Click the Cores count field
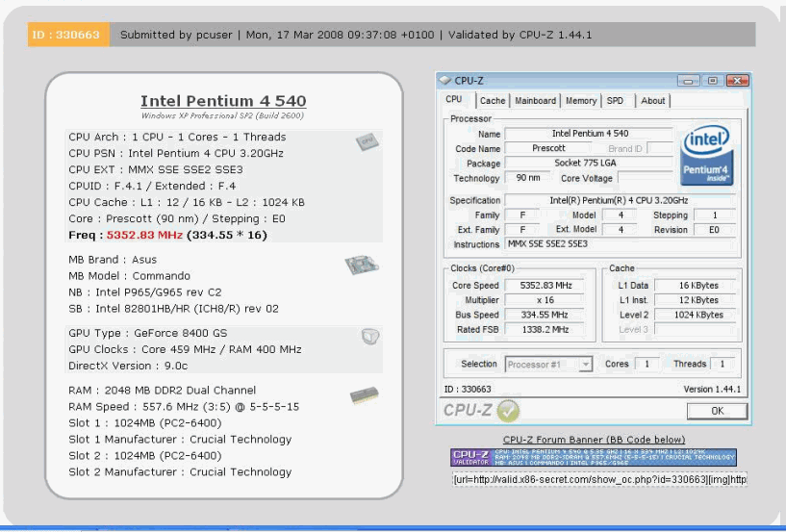The height and width of the screenshot is (532, 786). [647, 364]
